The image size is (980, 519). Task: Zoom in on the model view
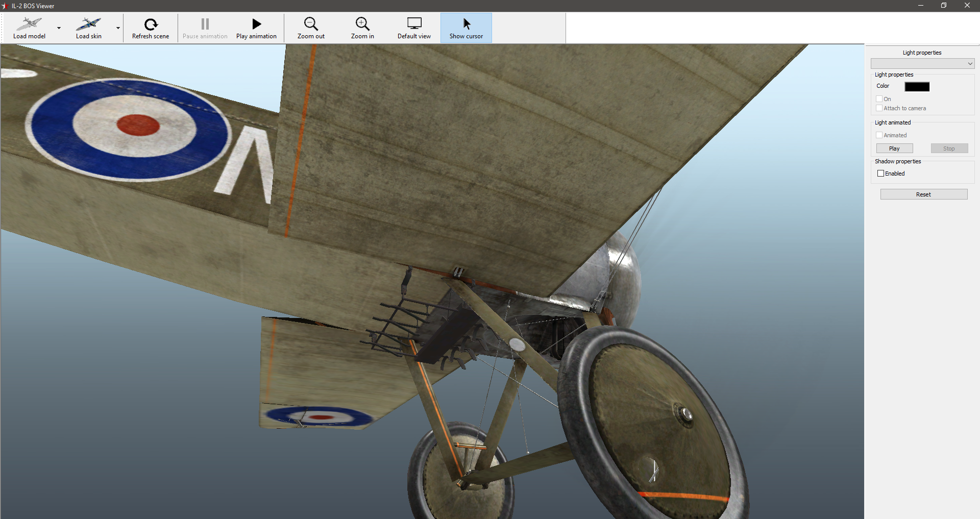point(362,28)
